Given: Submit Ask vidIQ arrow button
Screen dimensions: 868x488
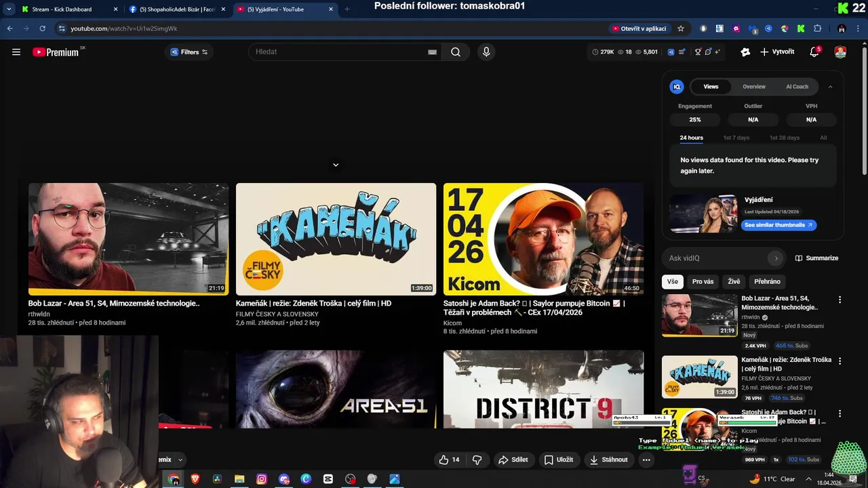Looking at the screenshot, I should pos(776,258).
